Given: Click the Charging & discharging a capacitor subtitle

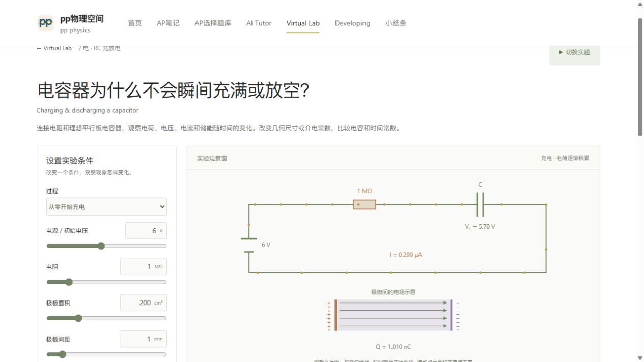Looking at the screenshot, I should (88, 110).
